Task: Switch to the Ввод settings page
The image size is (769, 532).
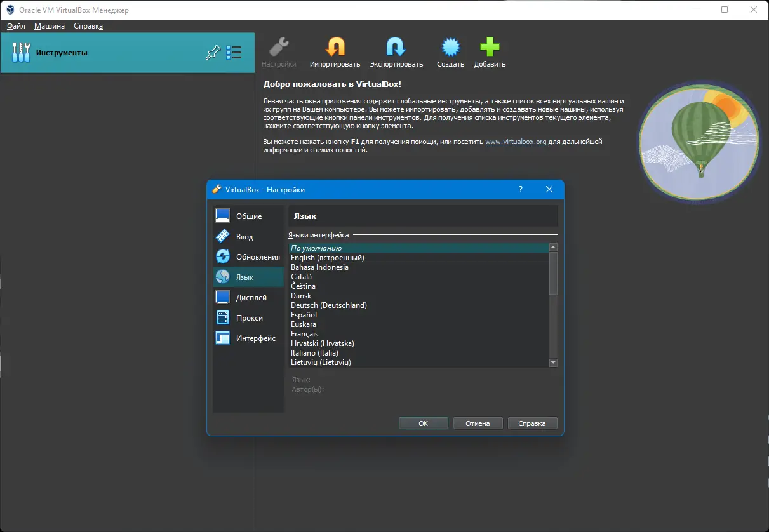Action: pos(248,237)
